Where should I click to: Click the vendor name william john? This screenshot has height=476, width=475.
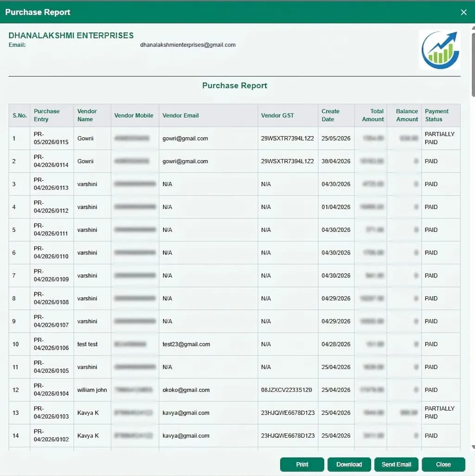click(92, 390)
